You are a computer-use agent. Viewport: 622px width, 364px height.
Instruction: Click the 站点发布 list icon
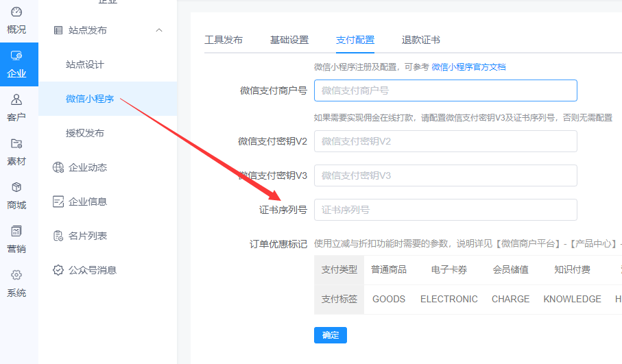coord(58,30)
